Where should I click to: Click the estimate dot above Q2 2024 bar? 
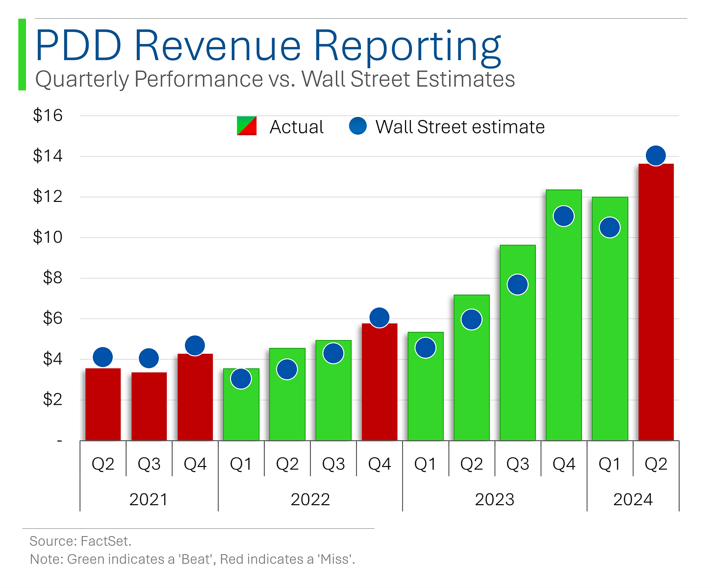click(x=656, y=156)
